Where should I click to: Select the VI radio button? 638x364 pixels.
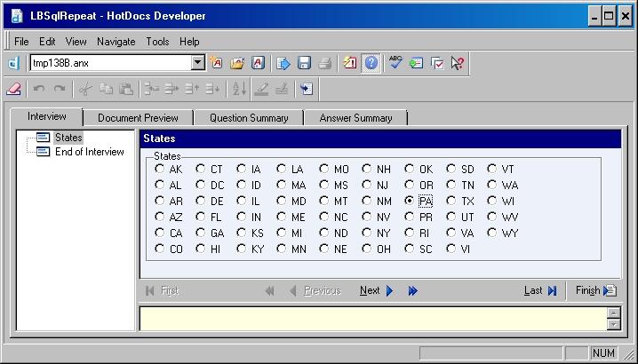click(x=451, y=249)
